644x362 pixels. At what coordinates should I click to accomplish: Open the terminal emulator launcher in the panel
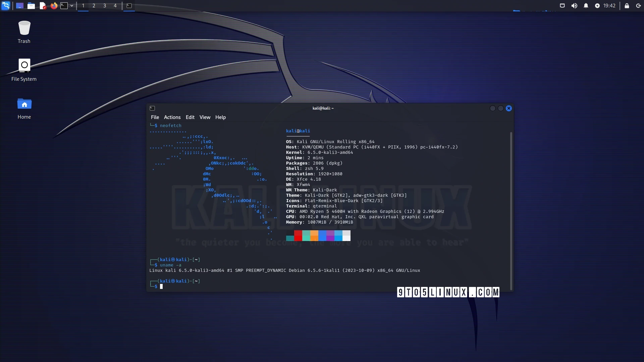pos(64,6)
